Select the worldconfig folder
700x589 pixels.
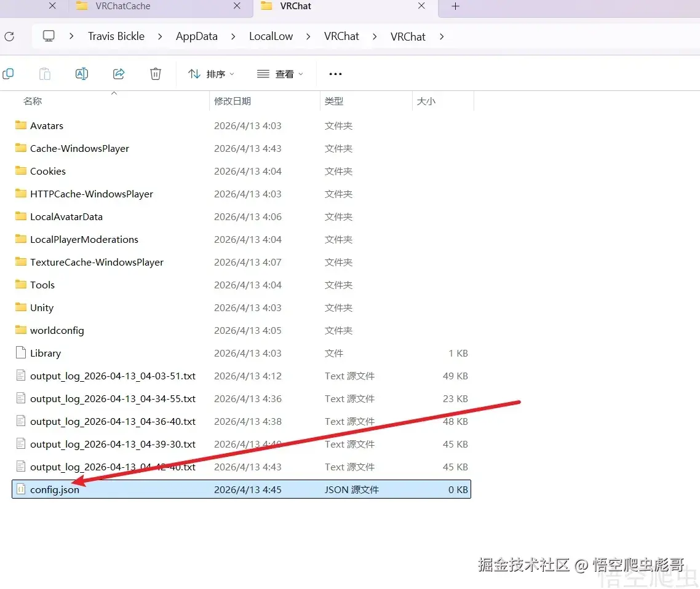tap(241, 331)
